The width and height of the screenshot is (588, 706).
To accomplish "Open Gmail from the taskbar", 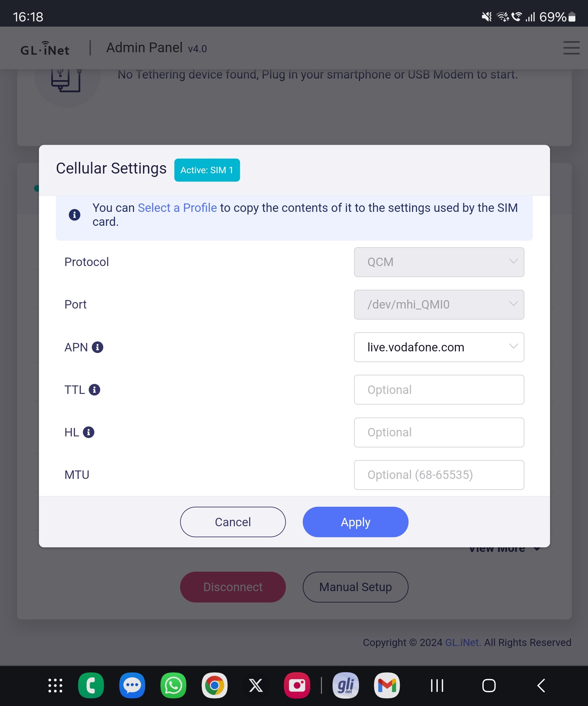I will 386,685.
